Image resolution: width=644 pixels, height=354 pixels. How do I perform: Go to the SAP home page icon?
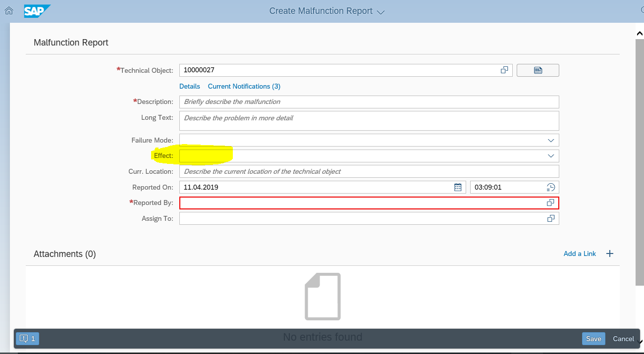coord(8,10)
